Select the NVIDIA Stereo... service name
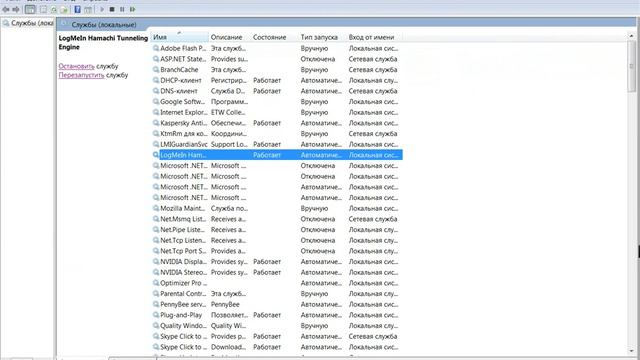 183,272
